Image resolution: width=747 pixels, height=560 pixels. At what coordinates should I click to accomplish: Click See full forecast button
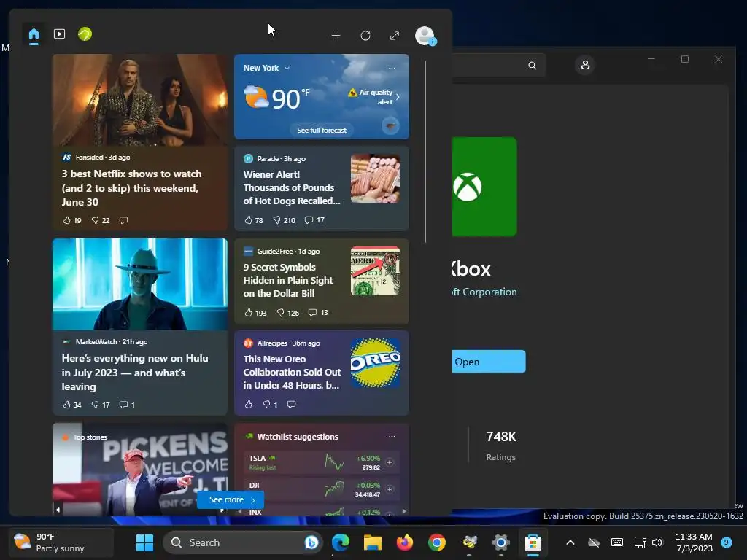pyautogui.click(x=322, y=130)
